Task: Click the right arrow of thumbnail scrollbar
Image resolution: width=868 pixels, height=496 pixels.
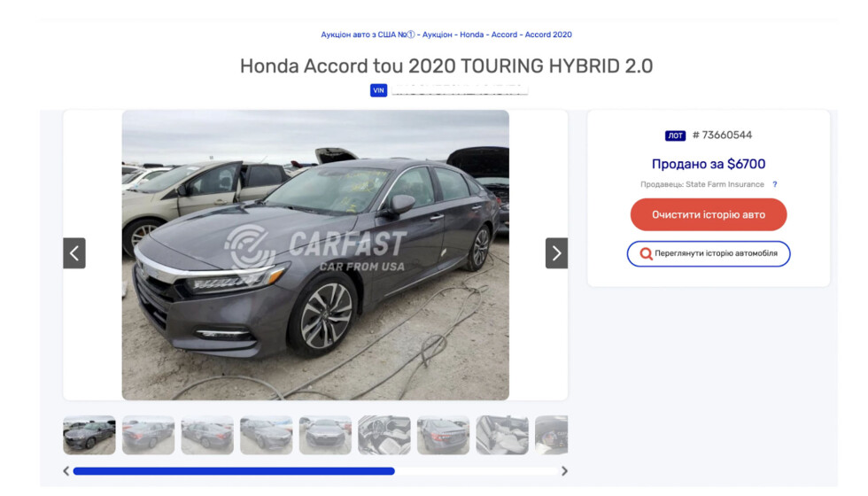Action: 565,471
